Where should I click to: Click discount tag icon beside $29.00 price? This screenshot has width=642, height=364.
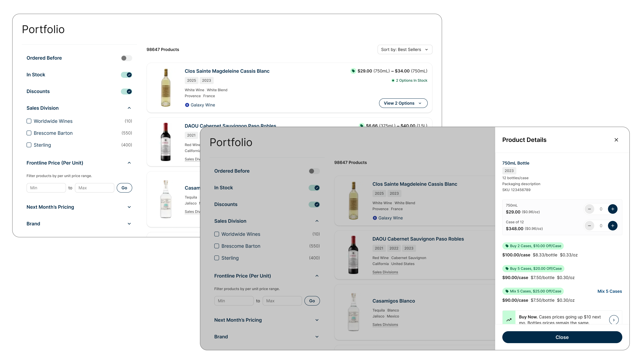click(353, 71)
